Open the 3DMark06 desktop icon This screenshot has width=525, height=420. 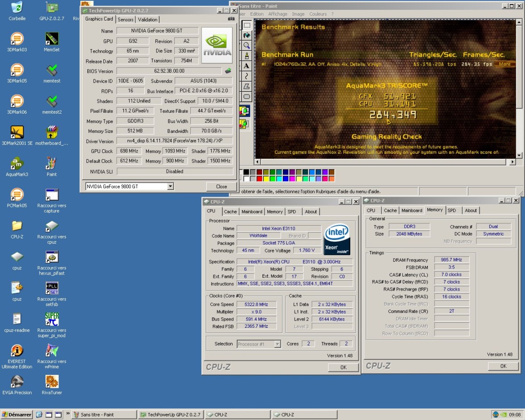pyautogui.click(x=17, y=104)
